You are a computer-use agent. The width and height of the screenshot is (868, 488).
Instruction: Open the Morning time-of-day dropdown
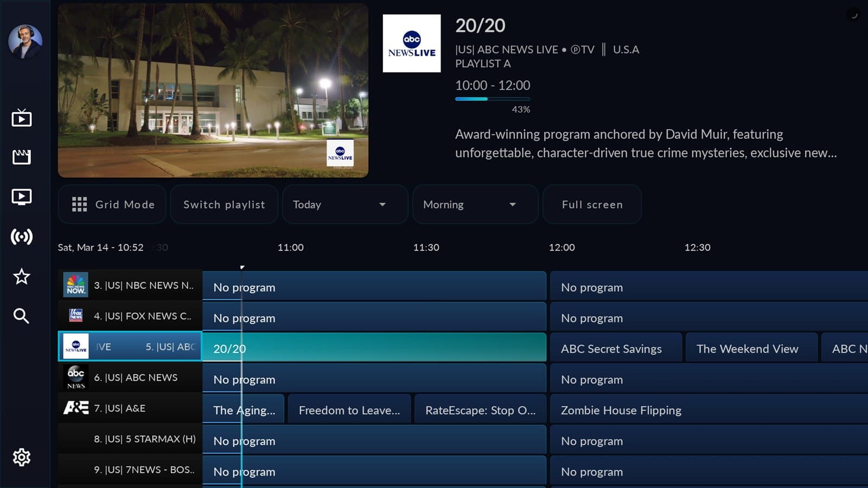coord(474,204)
